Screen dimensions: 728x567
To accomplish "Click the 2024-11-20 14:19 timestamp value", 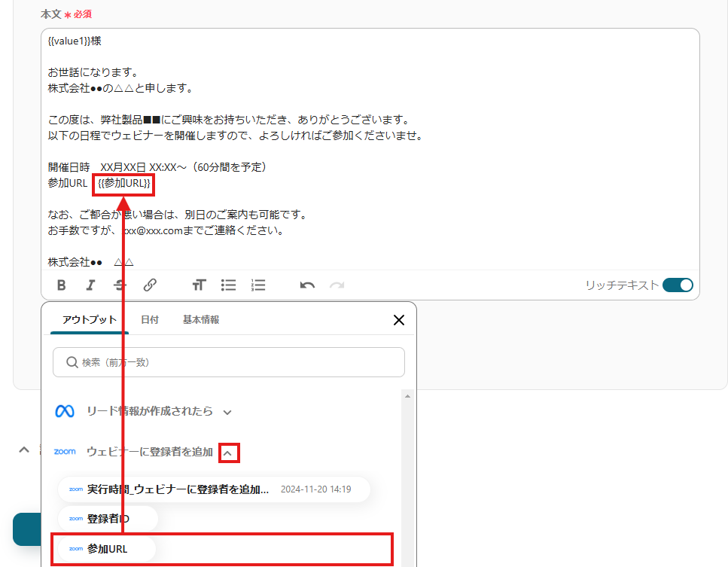I will pyautogui.click(x=315, y=489).
